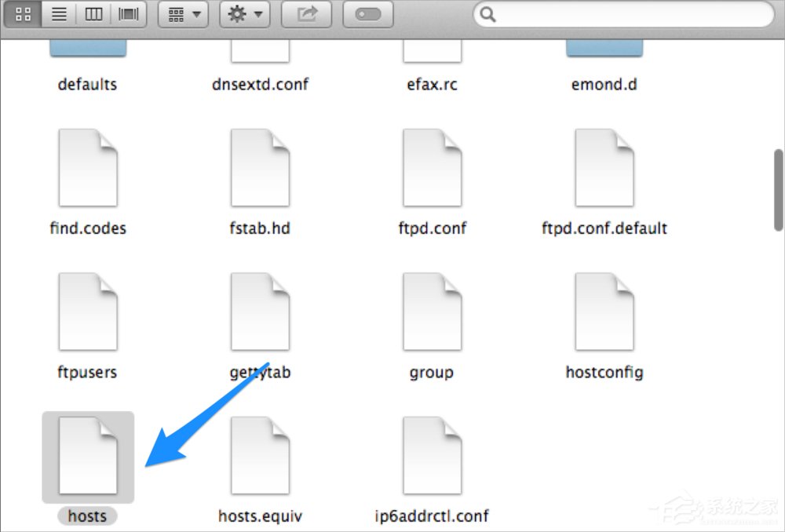Click the magnifying glass in the search field
The height and width of the screenshot is (532, 785).
(x=487, y=14)
